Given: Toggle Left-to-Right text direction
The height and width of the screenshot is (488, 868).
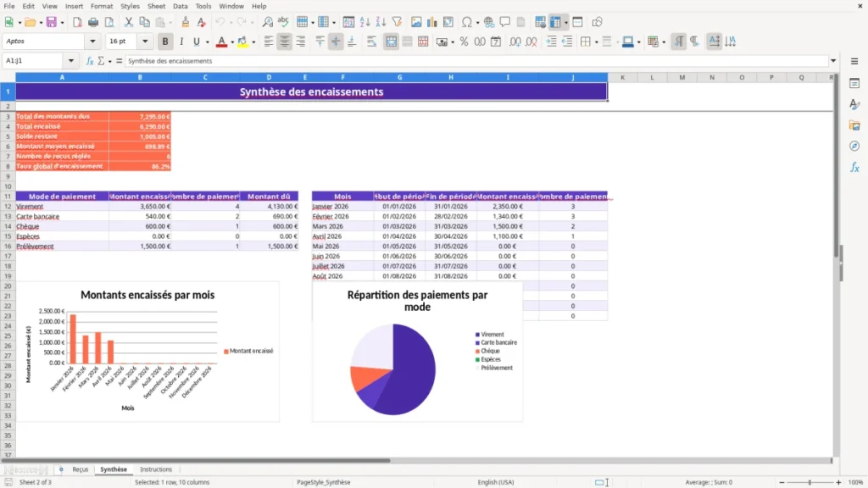Looking at the screenshot, I should coord(679,42).
